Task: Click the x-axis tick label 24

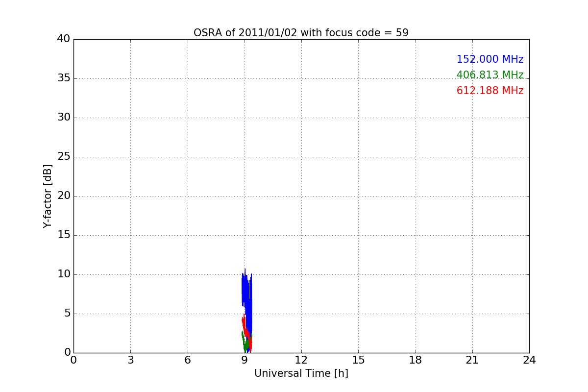Action: click(x=529, y=360)
